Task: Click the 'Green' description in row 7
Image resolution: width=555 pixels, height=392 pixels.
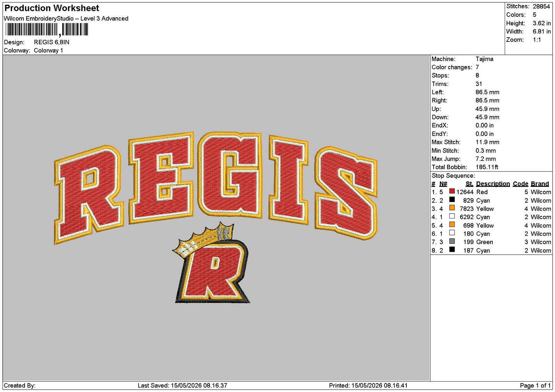Action: [485, 242]
